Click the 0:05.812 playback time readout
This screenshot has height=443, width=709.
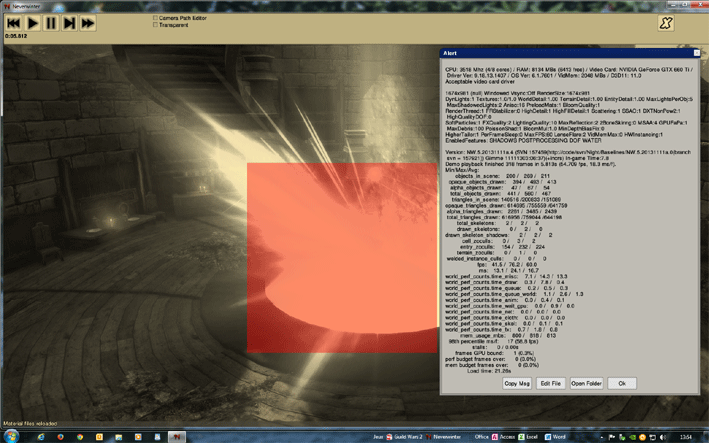point(16,36)
